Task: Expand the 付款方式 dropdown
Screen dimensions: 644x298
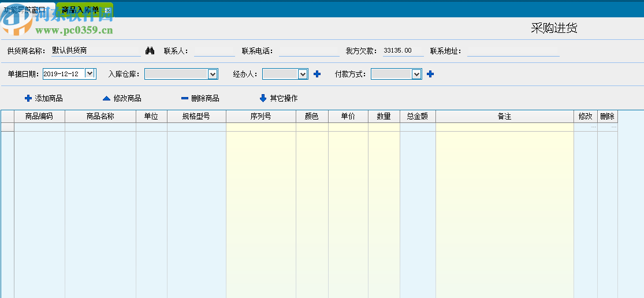Action: tap(416, 74)
